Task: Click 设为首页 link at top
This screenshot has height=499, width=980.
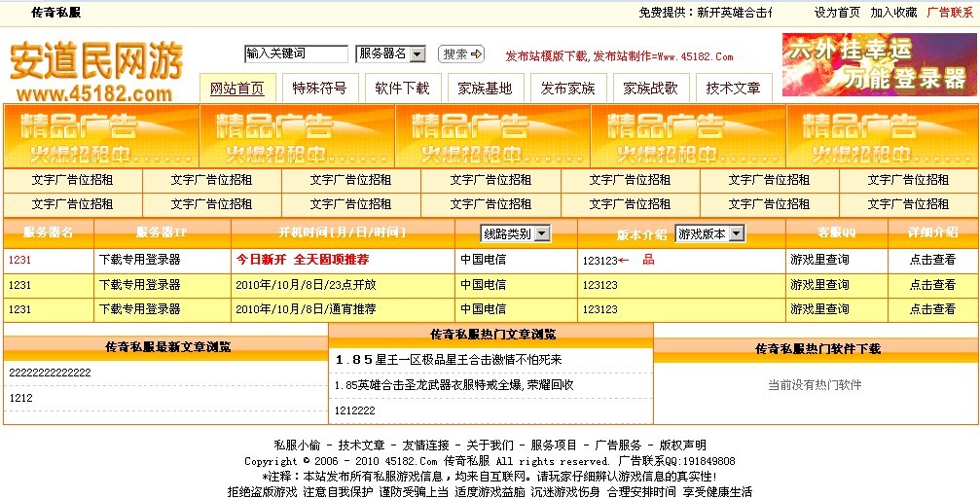Action: 837,13
